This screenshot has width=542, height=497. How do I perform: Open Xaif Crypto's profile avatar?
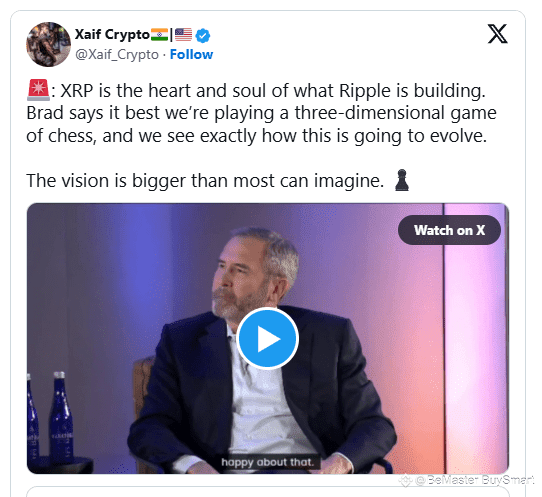48,44
